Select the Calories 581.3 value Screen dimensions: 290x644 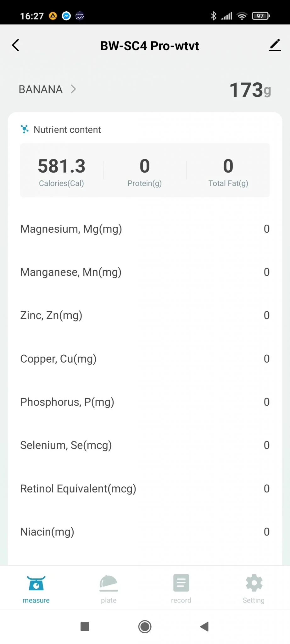[62, 166]
